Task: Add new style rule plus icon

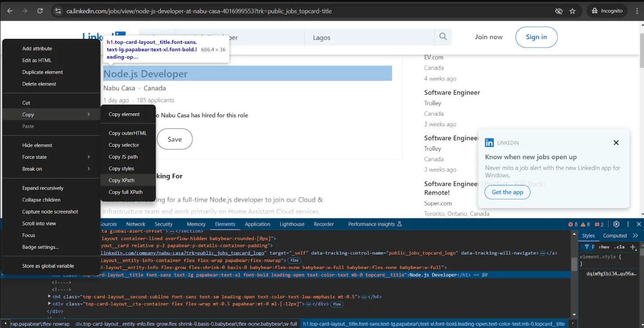Action: (x=633, y=247)
